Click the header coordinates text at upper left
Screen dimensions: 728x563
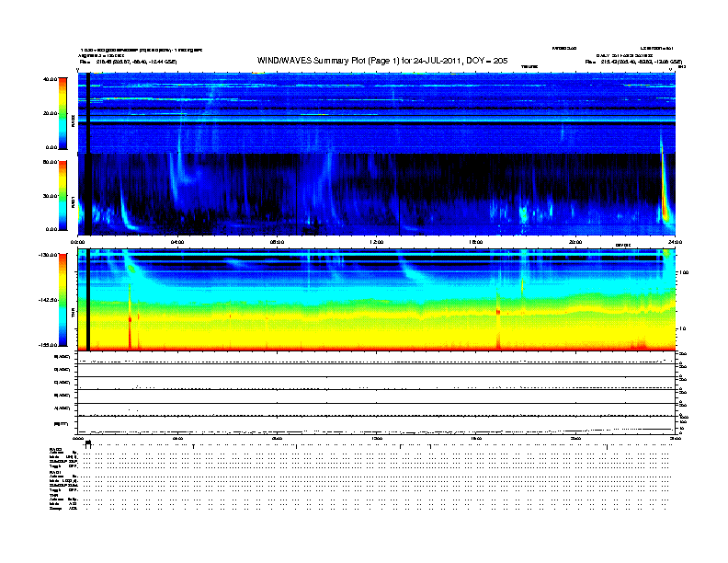pyautogui.click(x=128, y=62)
